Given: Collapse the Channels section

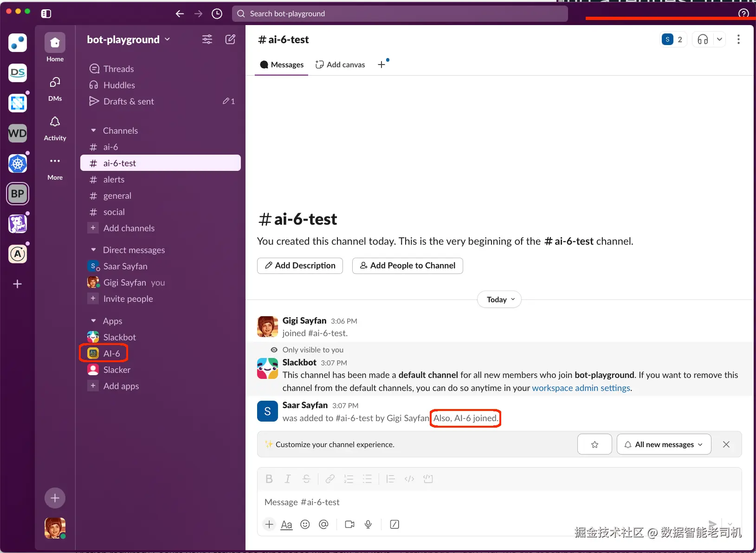Looking at the screenshot, I should (93, 130).
